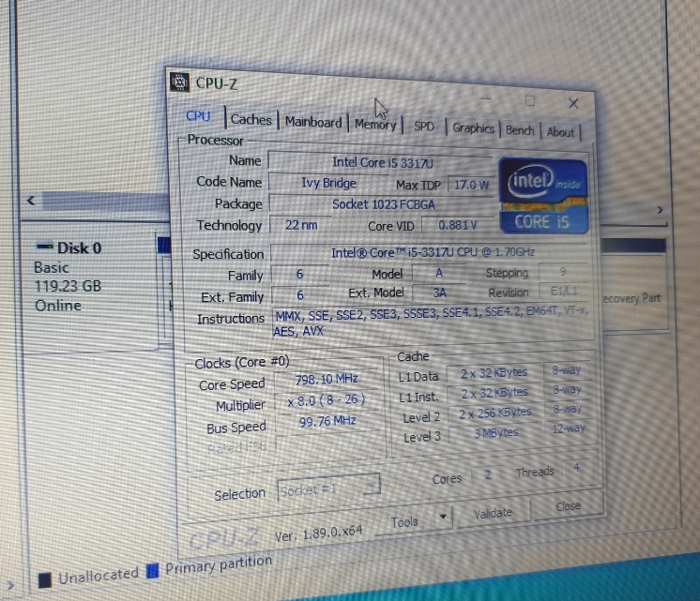Click the Instructions list starting with MMX

pyautogui.click(x=432, y=323)
